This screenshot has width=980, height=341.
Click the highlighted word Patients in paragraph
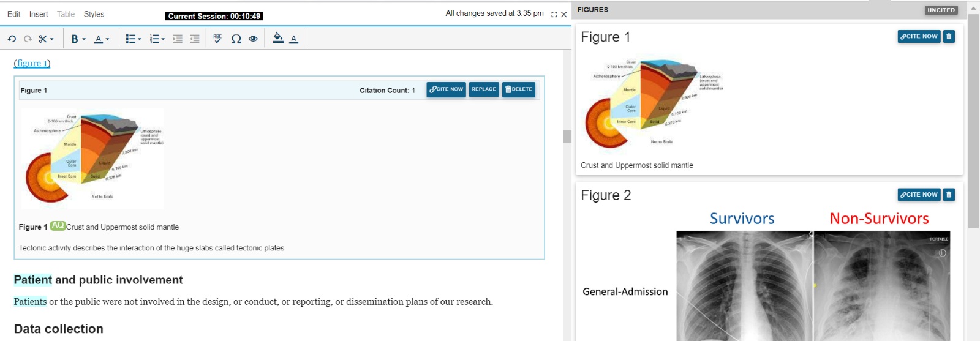tap(30, 302)
